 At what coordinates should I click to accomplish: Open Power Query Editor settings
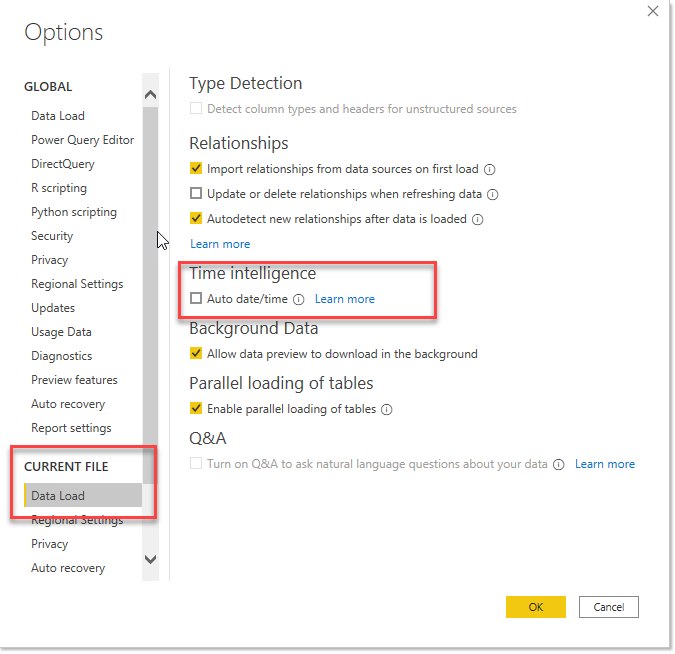[x=83, y=140]
